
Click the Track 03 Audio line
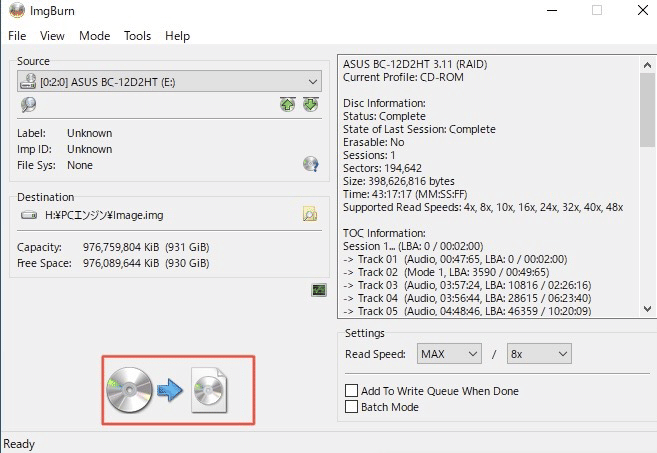pyautogui.click(x=467, y=285)
